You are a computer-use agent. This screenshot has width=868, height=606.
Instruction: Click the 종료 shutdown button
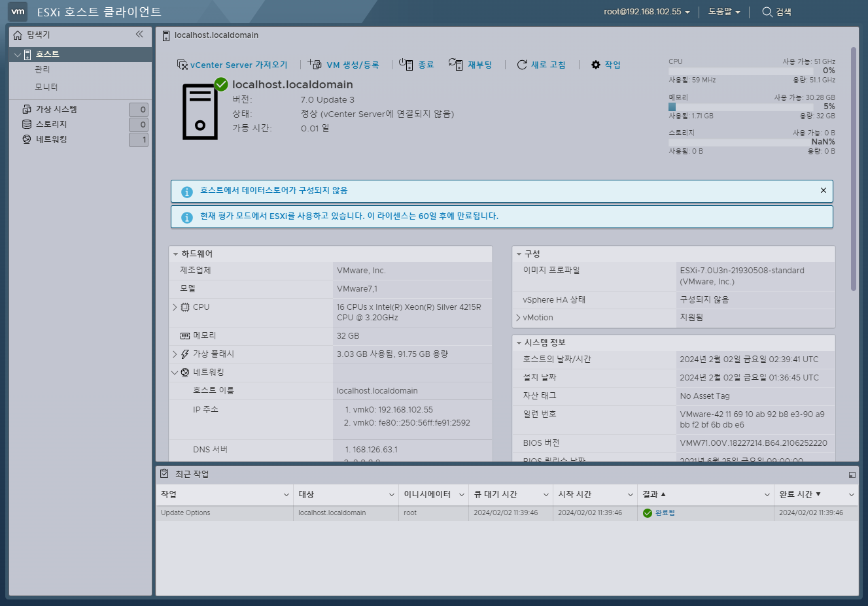(x=417, y=65)
